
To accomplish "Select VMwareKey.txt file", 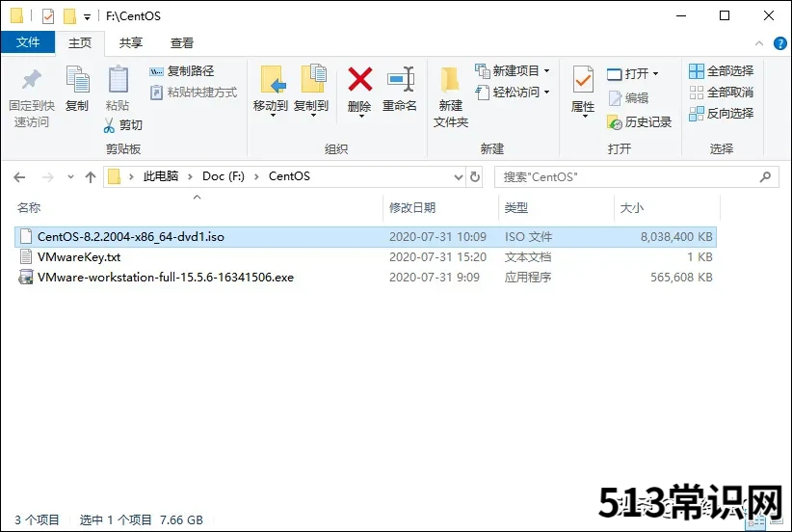I will (x=365, y=257).
